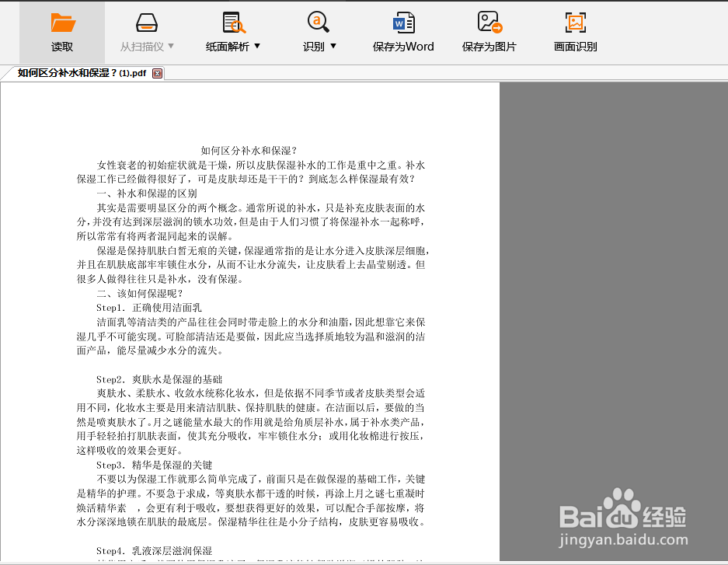Click the line 所以常常有将两者混同起来的误解。
The width and height of the screenshot is (728, 565).
[155, 235]
